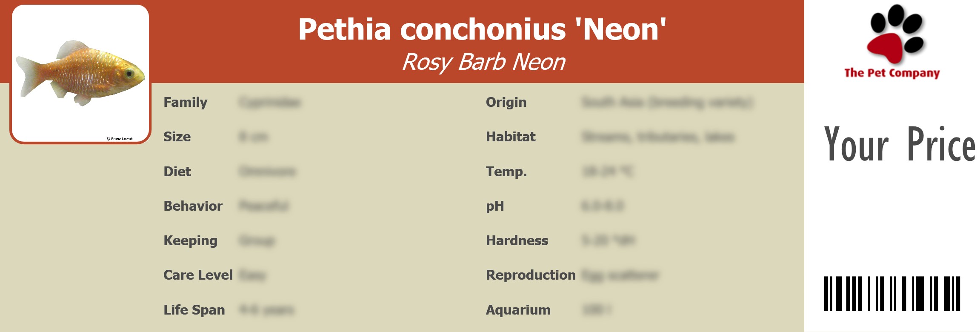Click the Keeping label

pos(190,240)
